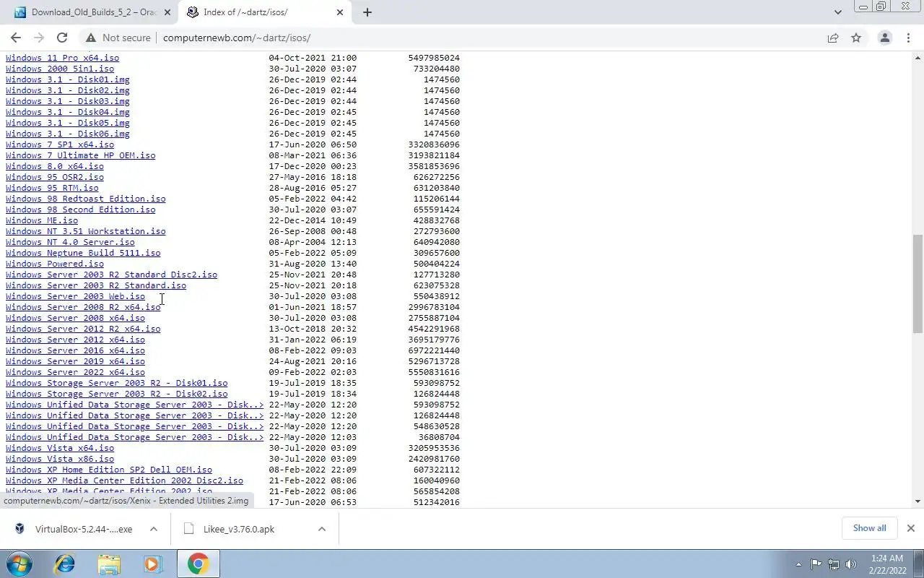Image resolution: width=924 pixels, height=578 pixels.
Task: Download Windows 3.1 - Disk01.img
Action: (68, 79)
